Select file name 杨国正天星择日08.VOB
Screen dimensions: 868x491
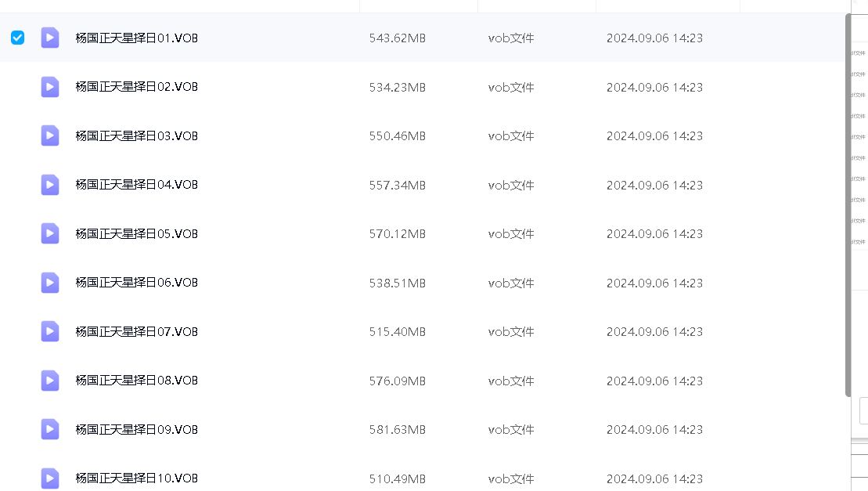tap(136, 381)
